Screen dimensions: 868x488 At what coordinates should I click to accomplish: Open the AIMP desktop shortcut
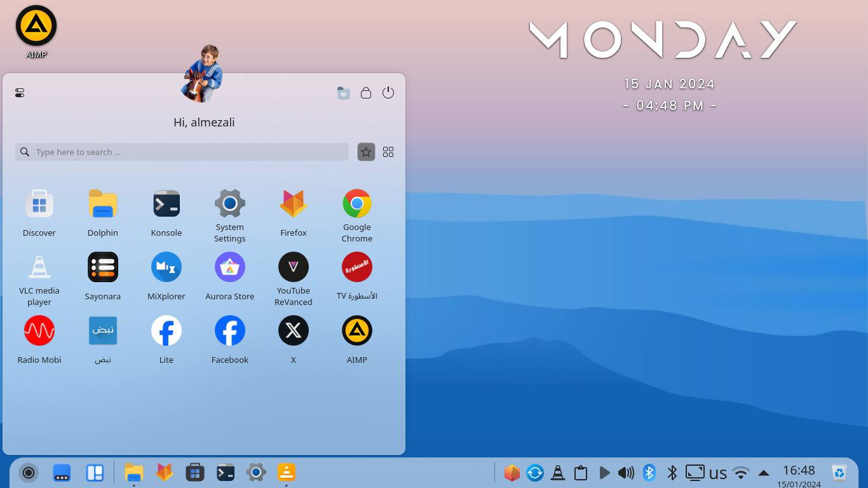pyautogui.click(x=36, y=32)
